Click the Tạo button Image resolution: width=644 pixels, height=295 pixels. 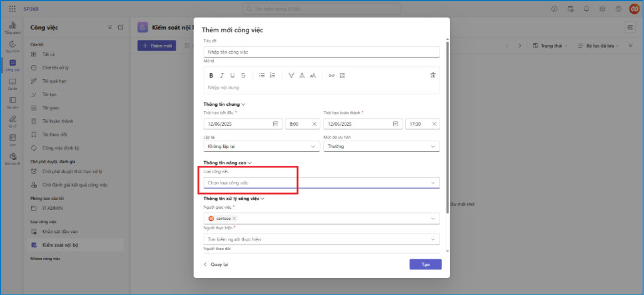[425, 264]
